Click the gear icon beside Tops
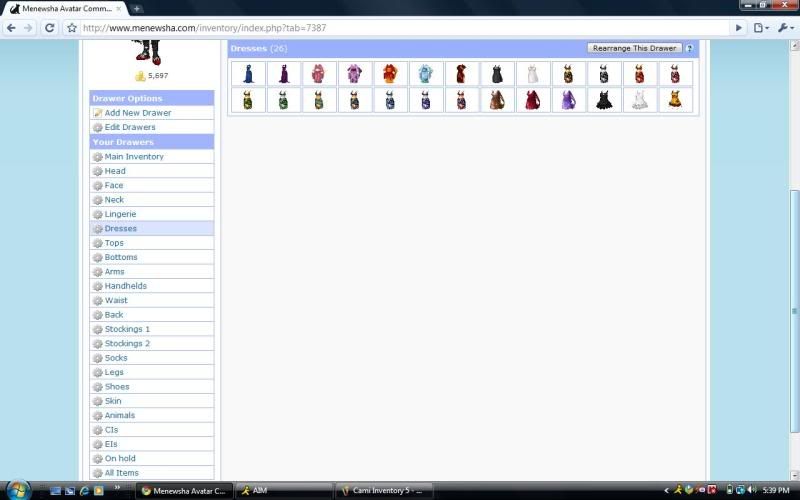 (x=97, y=243)
